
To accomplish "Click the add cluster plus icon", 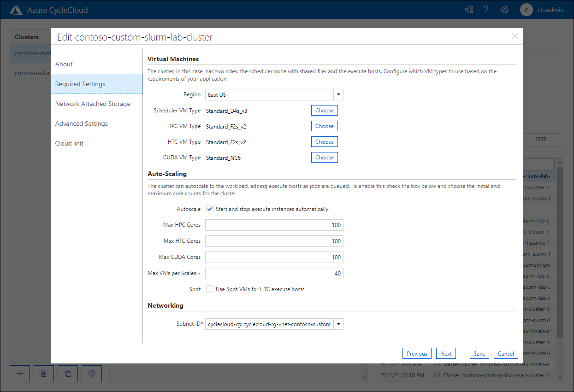I will pos(20,374).
